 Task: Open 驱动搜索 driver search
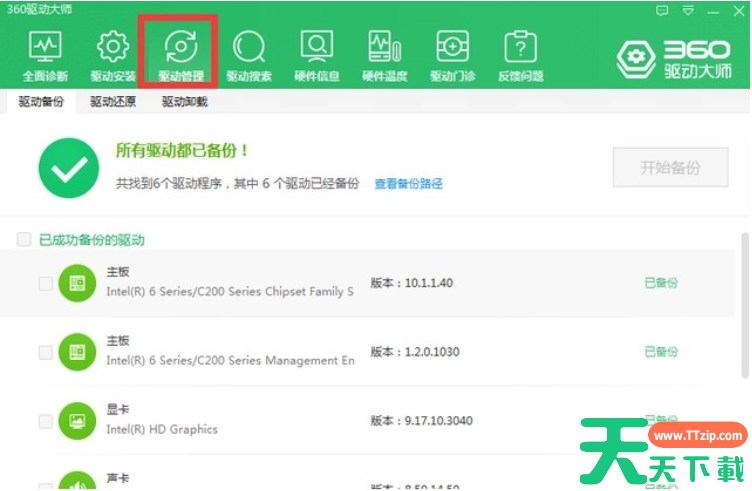248,53
